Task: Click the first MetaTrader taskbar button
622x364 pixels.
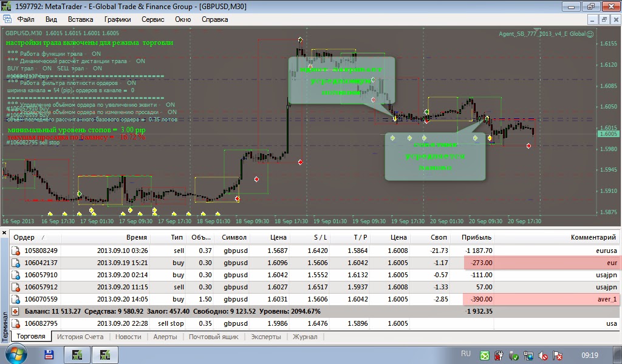Action: [x=77, y=354]
